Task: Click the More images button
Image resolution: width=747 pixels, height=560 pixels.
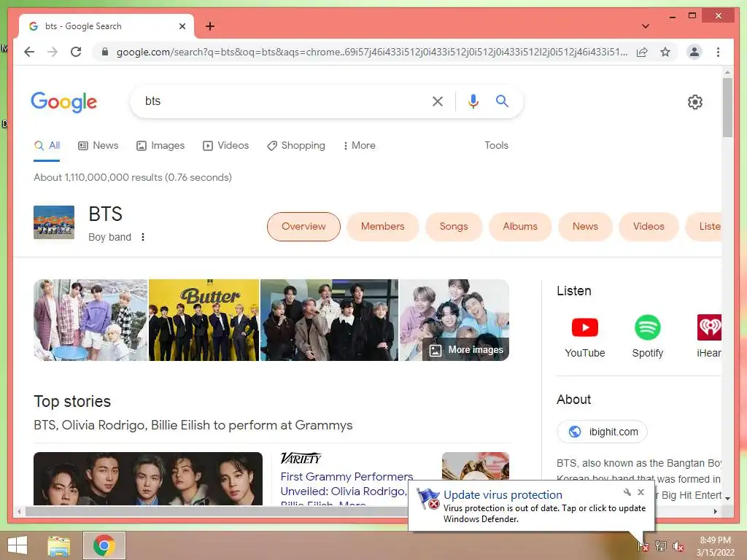Action: pyautogui.click(x=466, y=350)
